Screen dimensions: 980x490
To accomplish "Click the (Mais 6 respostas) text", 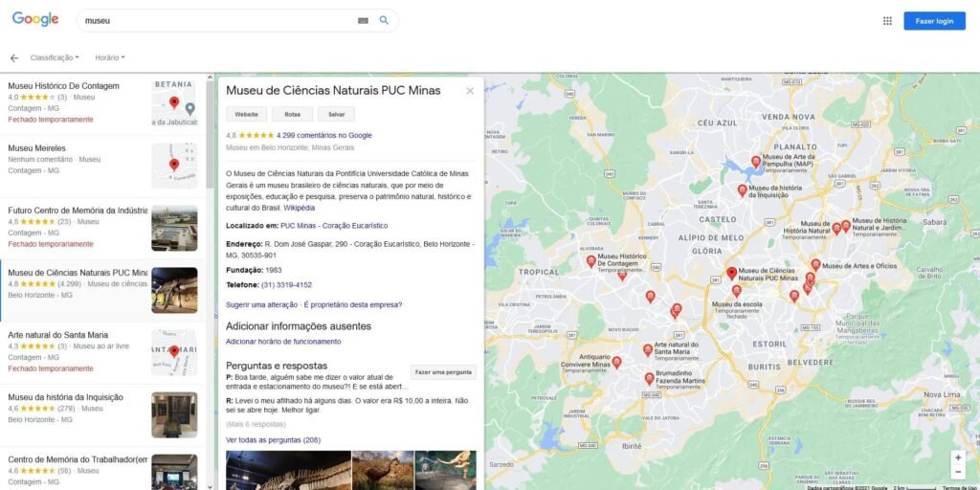I will click(x=256, y=424).
